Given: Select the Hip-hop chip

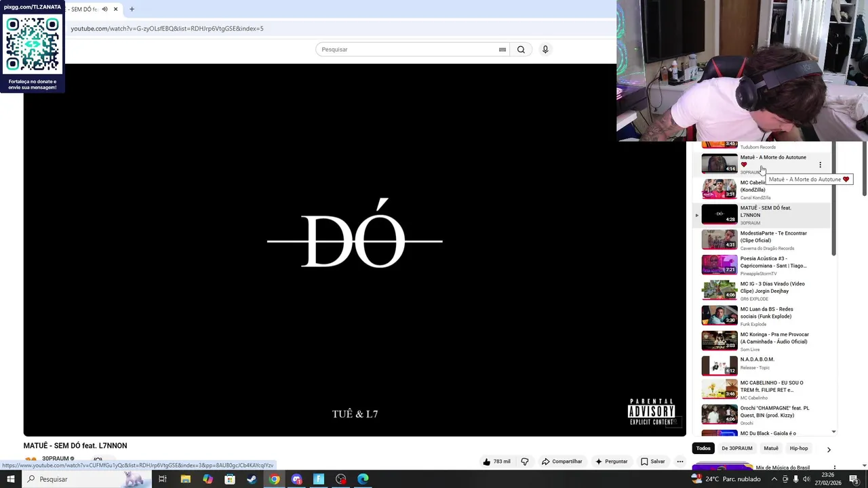Looking at the screenshot, I should click(799, 448).
